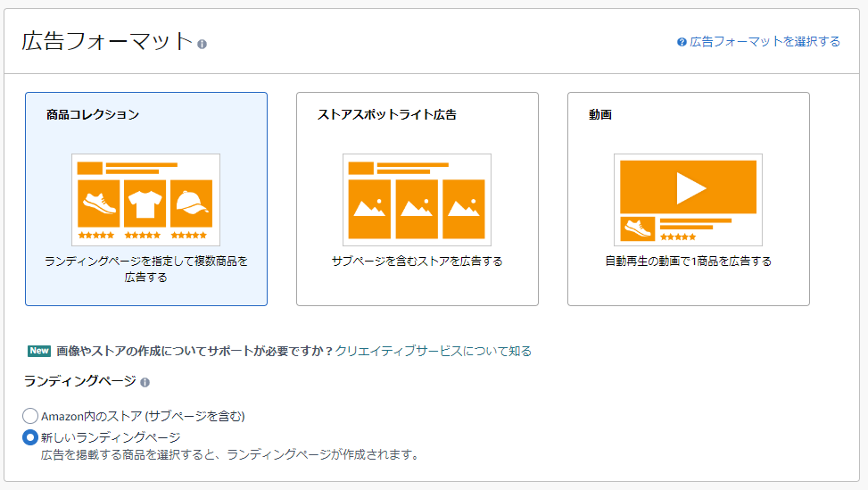The height and width of the screenshot is (490, 868).
Task: Choose the 動画 ad format card
Action: (x=689, y=199)
